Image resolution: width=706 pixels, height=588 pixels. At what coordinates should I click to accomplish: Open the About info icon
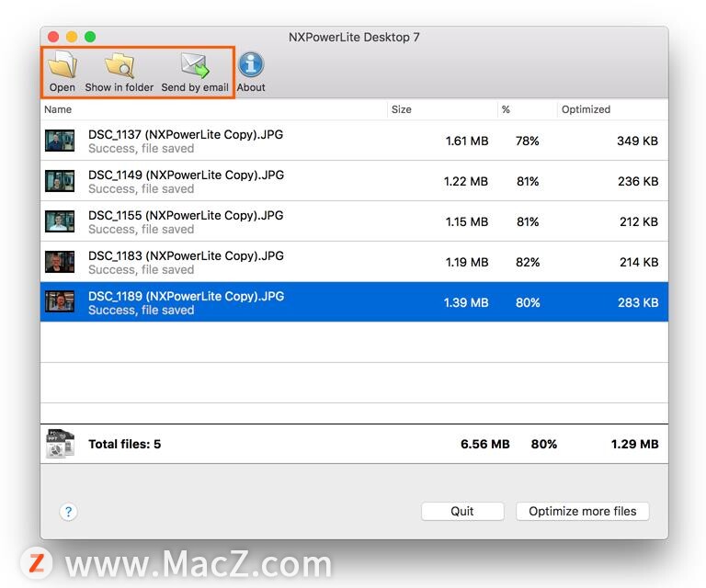[251, 64]
